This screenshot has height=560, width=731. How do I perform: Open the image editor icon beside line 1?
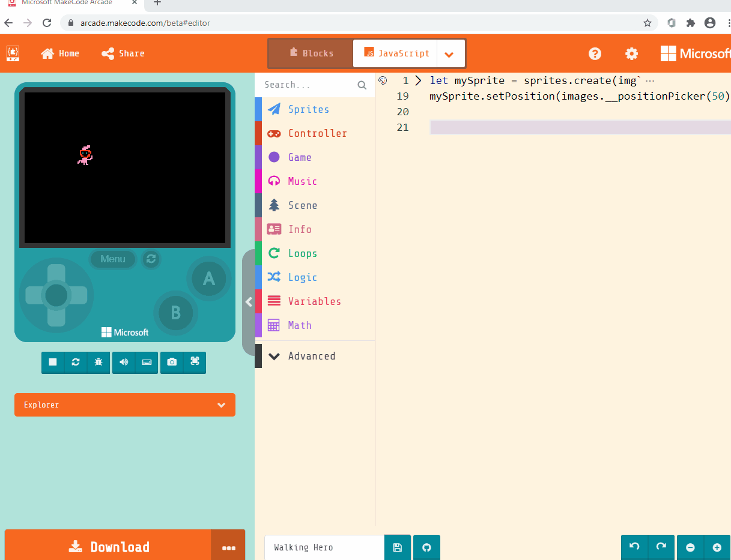tap(383, 80)
